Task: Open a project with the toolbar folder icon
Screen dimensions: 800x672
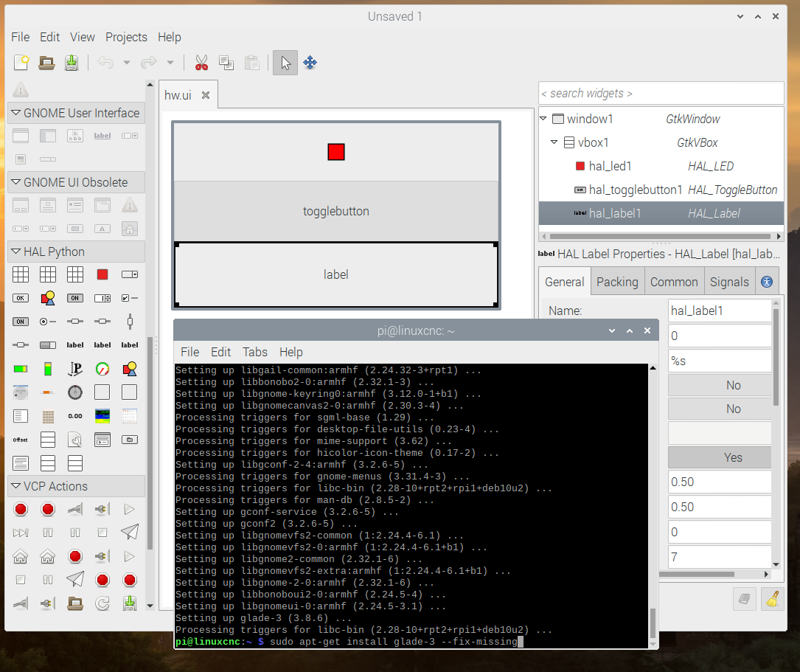Action: [46, 63]
